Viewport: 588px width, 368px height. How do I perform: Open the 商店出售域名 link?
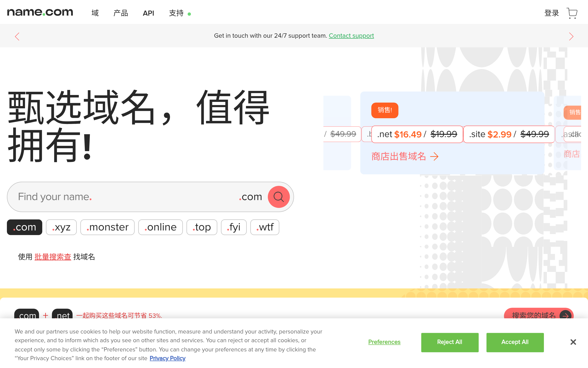point(405,156)
